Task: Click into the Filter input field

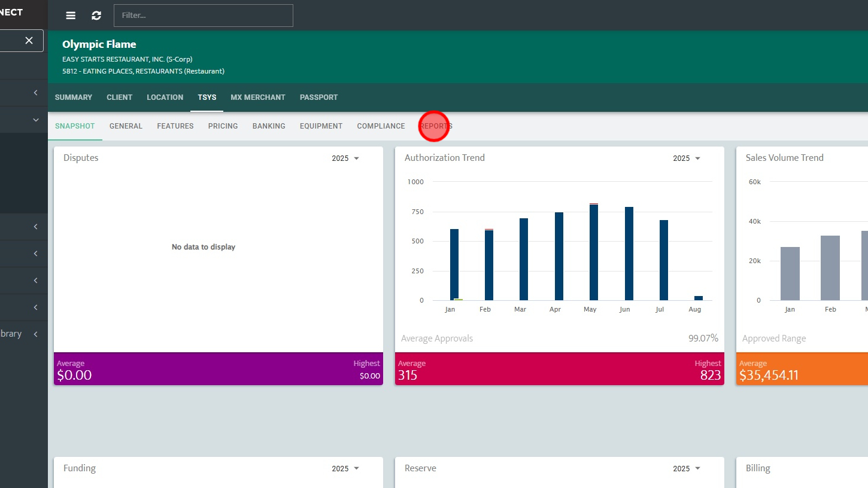Action: [x=204, y=16]
